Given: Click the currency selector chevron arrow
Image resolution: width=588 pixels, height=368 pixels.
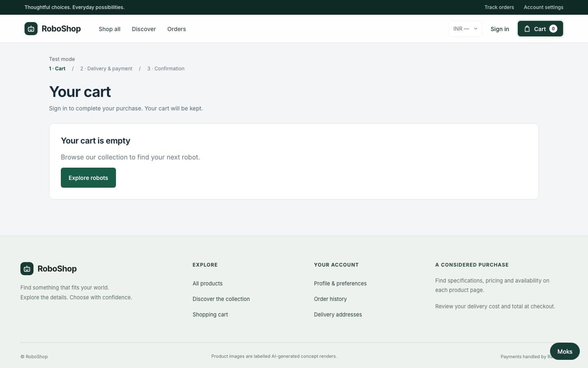Looking at the screenshot, I should (x=476, y=29).
